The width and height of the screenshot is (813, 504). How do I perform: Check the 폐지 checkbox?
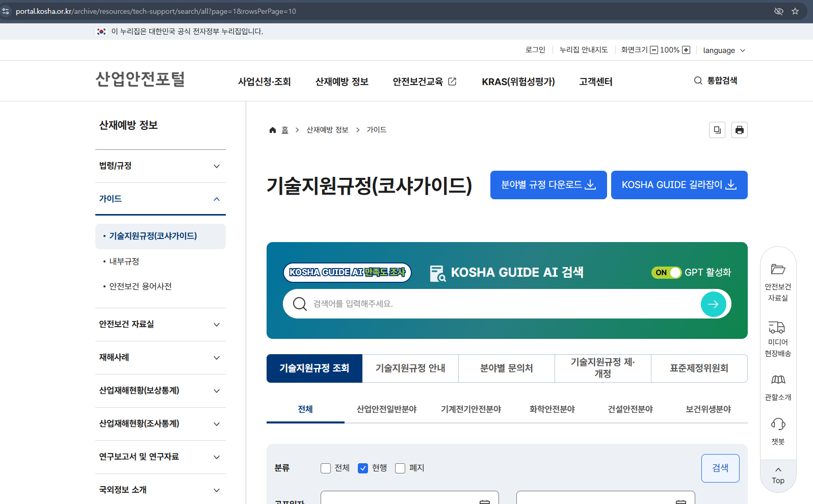pyautogui.click(x=400, y=468)
